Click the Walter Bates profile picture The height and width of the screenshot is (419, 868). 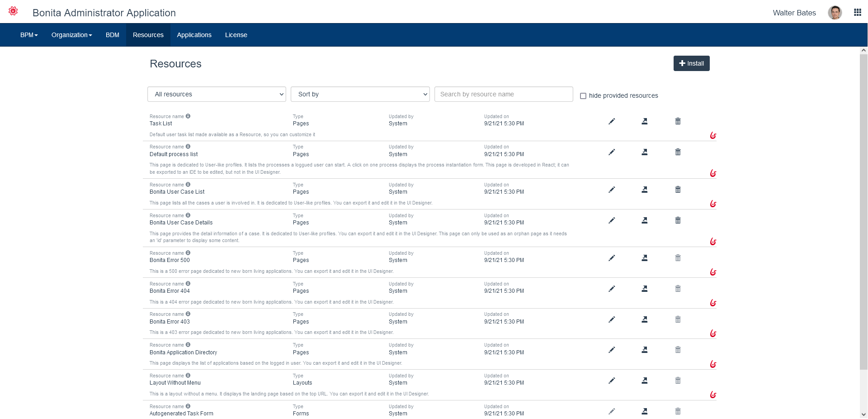[x=835, y=12]
